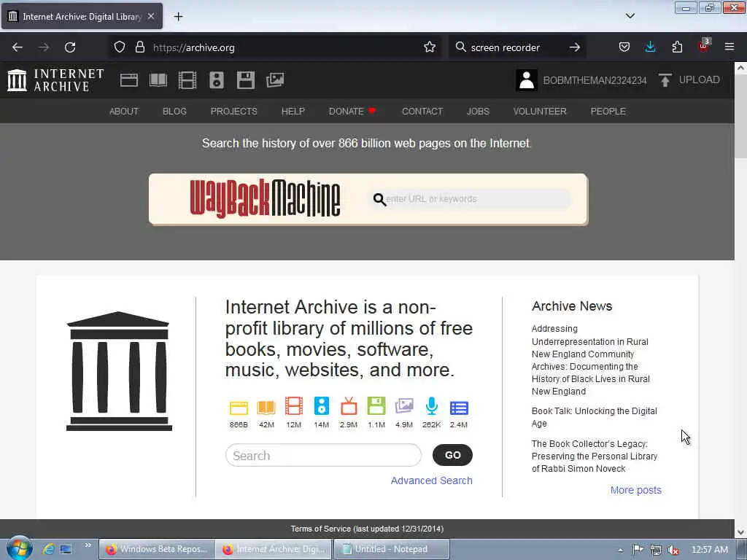
Task: Open the extensions puzzle-piece icon
Action: pyautogui.click(x=677, y=47)
